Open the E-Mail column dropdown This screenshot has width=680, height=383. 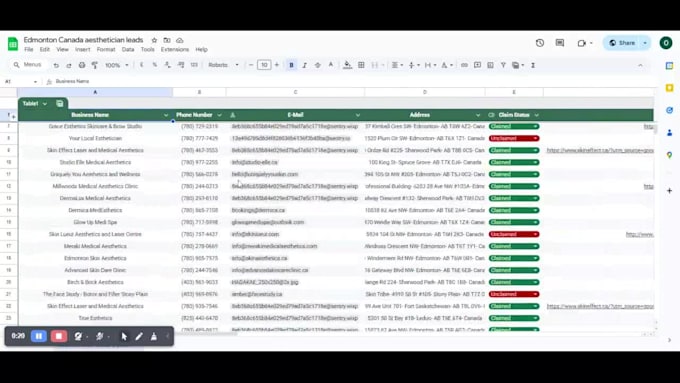tap(358, 115)
